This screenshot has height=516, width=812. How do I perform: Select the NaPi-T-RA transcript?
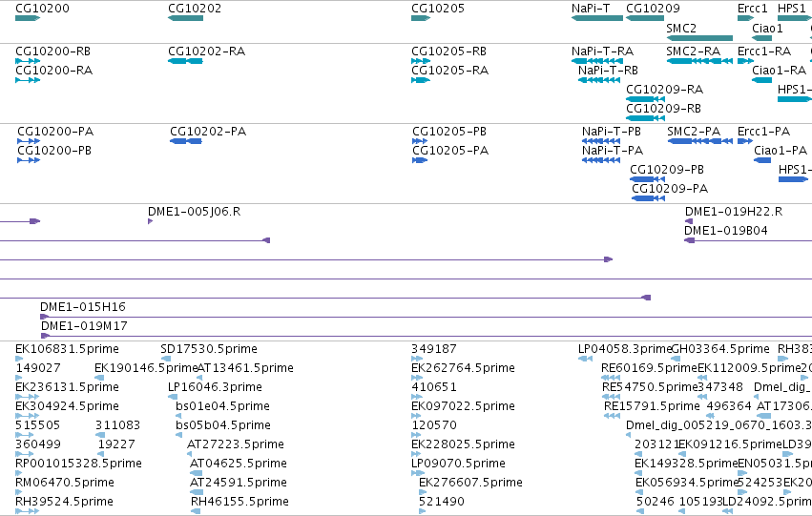point(597,61)
